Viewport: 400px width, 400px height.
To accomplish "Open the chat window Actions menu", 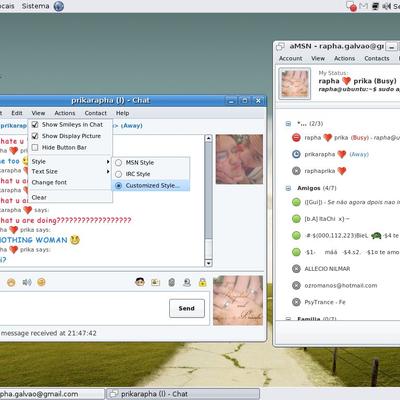I will [65, 113].
